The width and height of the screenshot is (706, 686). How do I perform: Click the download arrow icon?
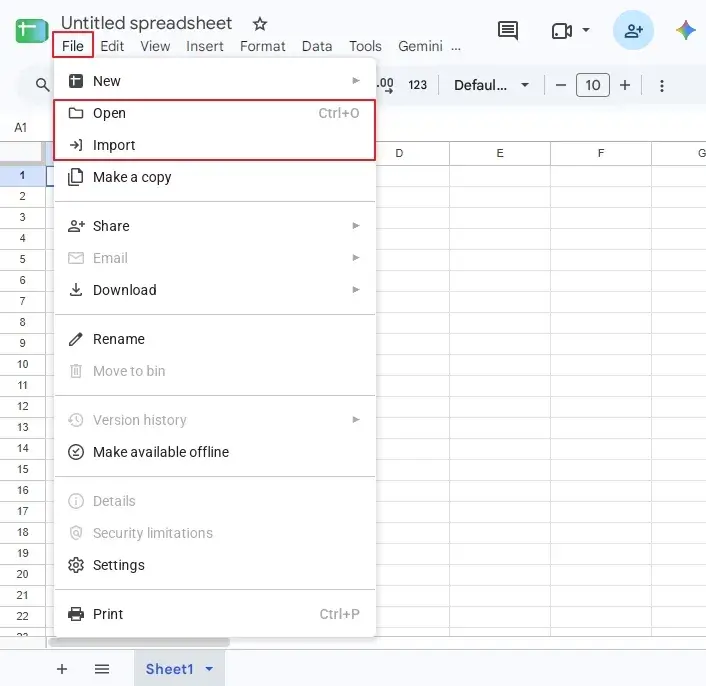(x=76, y=289)
